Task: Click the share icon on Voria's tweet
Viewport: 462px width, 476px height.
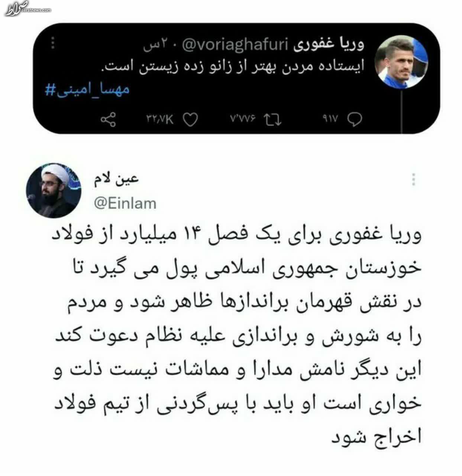Action: (108, 119)
